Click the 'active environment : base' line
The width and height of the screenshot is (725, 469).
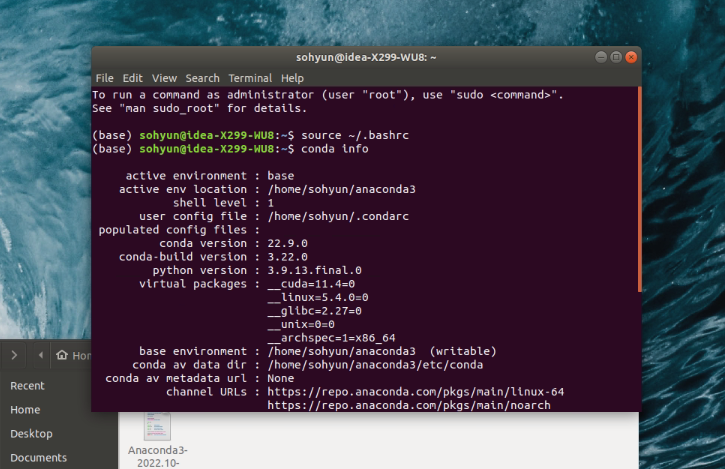[x=210, y=176]
